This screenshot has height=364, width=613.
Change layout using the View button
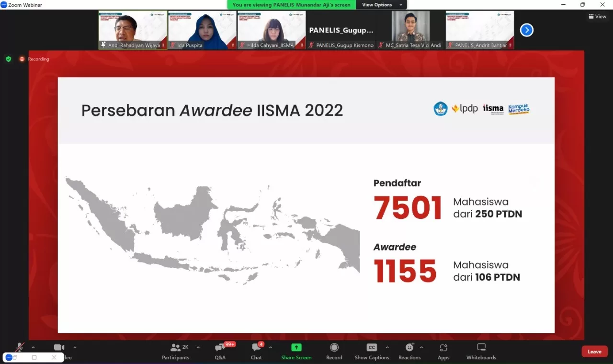pos(597,16)
